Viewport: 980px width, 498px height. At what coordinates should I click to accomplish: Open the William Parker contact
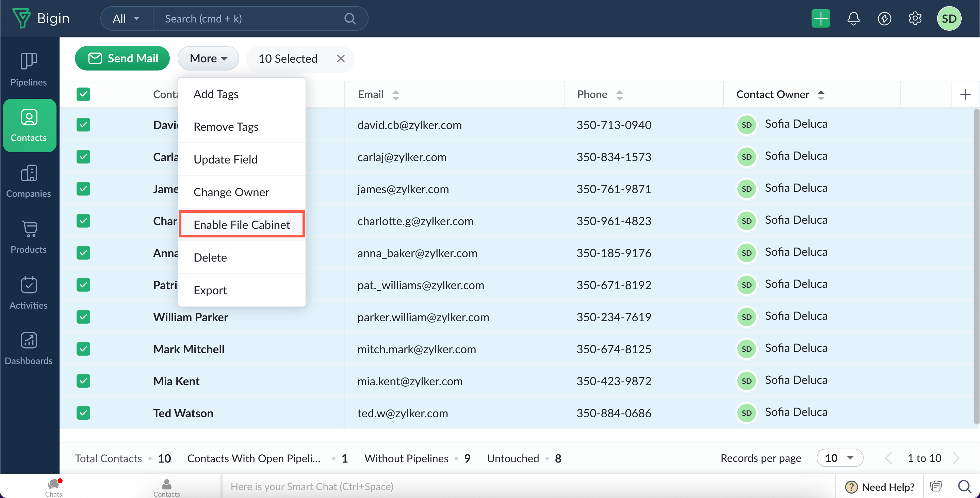[190, 317]
